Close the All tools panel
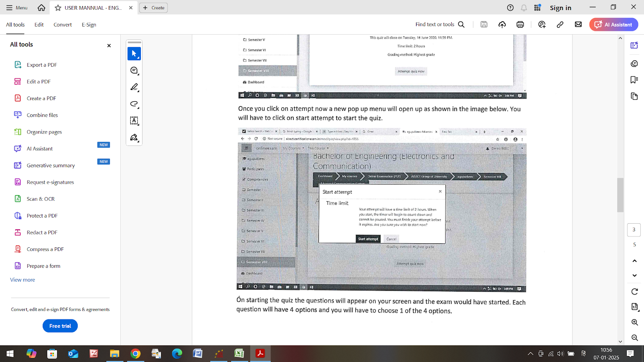Image resolution: width=644 pixels, height=362 pixels. click(x=109, y=45)
